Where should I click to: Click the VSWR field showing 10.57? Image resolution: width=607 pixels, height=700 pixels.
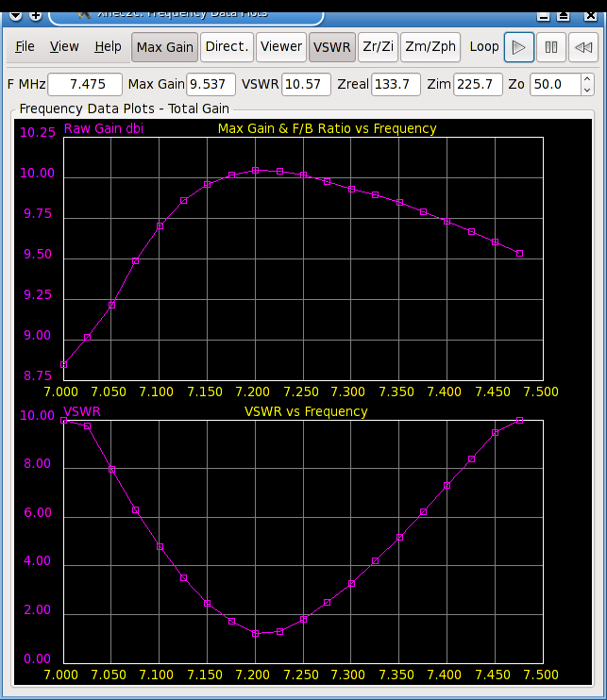click(x=306, y=84)
